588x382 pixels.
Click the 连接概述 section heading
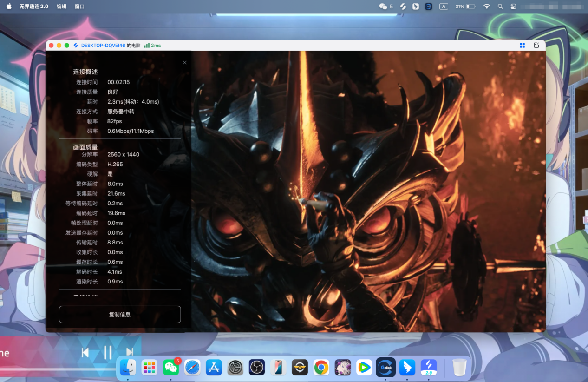(x=85, y=72)
